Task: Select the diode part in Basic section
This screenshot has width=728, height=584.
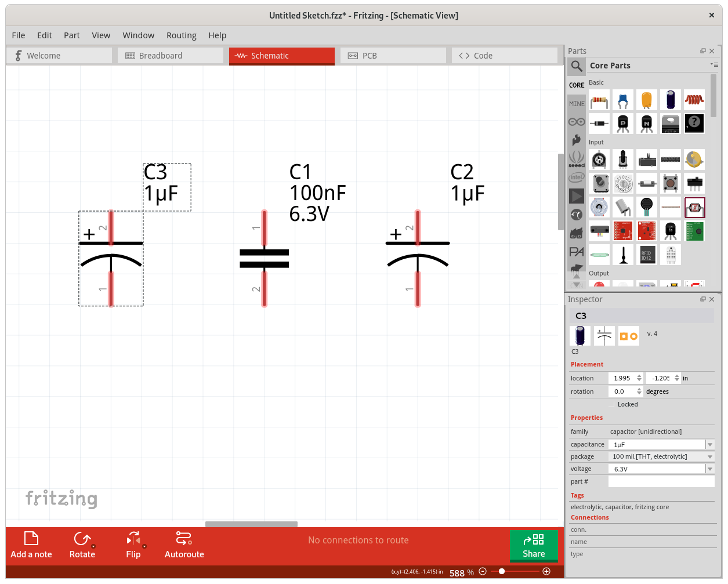Action: [599, 123]
